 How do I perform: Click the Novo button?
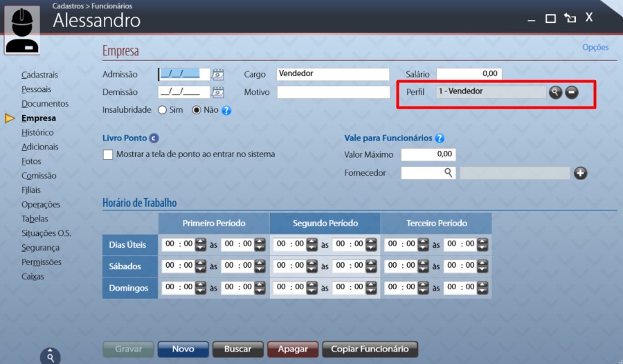click(x=183, y=349)
